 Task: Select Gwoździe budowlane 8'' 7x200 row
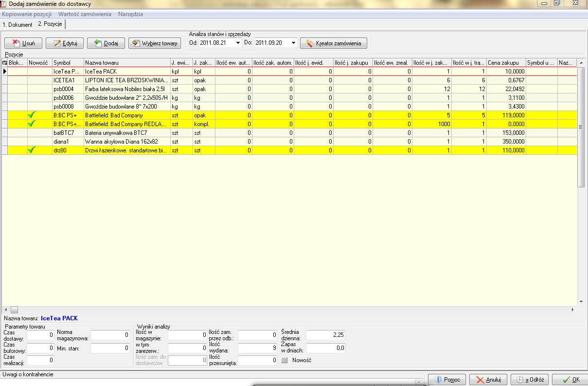(289, 107)
